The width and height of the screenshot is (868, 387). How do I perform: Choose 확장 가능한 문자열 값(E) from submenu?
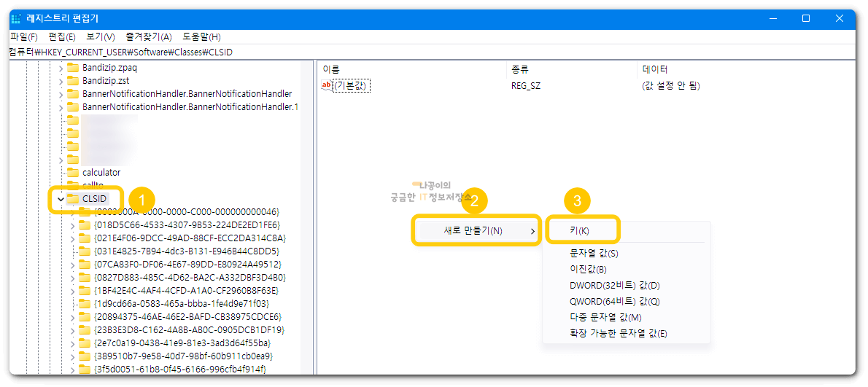click(x=619, y=334)
